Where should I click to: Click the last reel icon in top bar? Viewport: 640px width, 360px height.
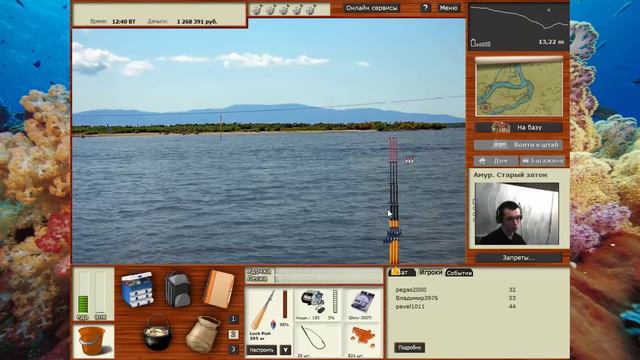click(x=311, y=9)
